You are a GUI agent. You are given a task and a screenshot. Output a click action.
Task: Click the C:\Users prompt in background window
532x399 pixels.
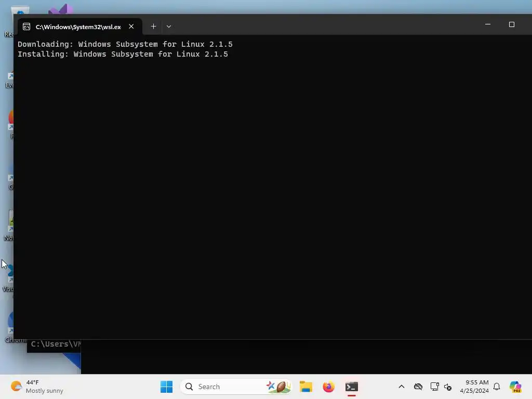56,344
